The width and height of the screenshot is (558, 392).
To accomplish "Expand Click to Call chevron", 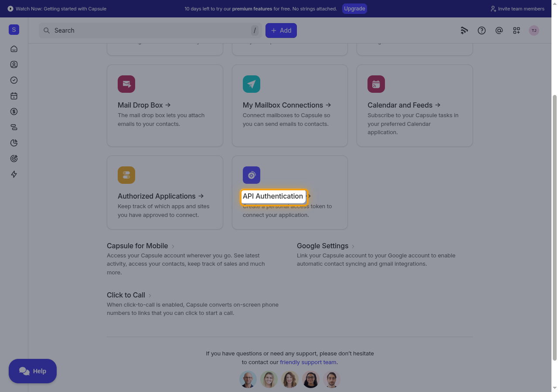I will [x=150, y=296].
